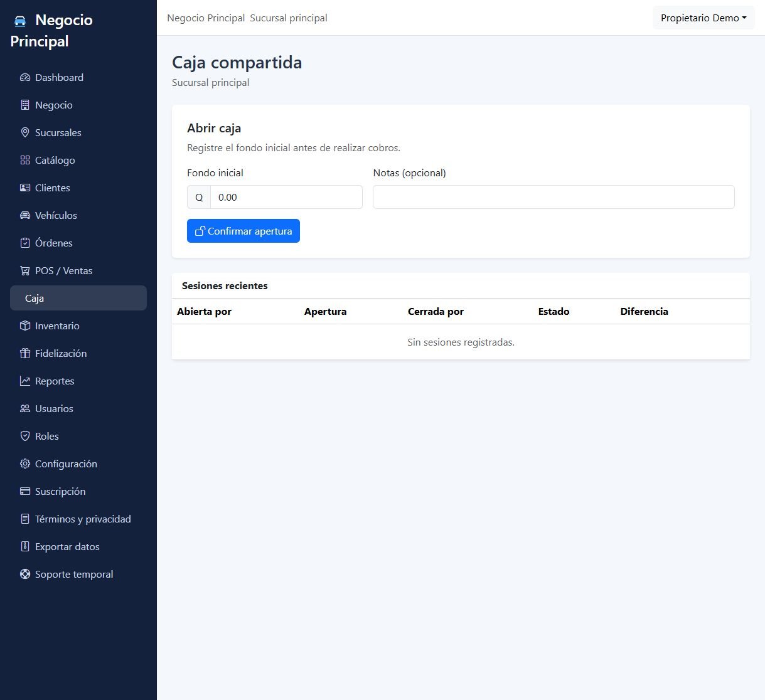The height and width of the screenshot is (700, 765).
Task: Click the Soporte temporal lifebuoy icon
Action: click(25, 575)
